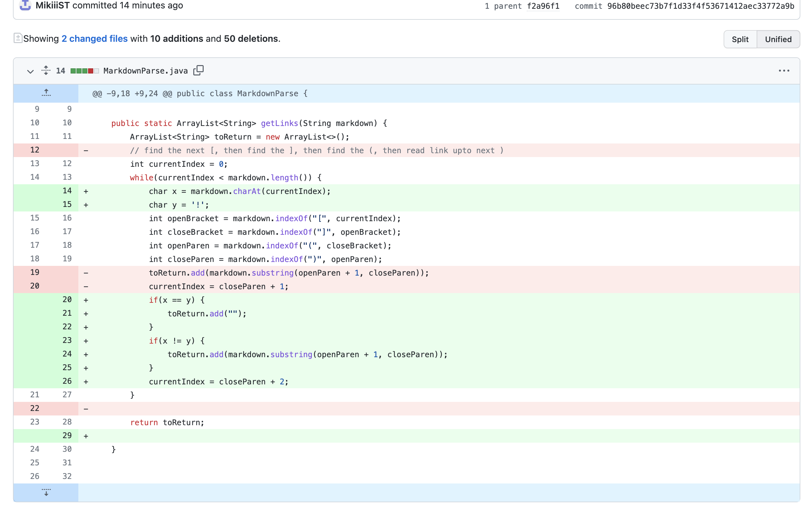812x511 pixels.
Task: Expand hidden lines above the diff hunk
Action: 46,94
